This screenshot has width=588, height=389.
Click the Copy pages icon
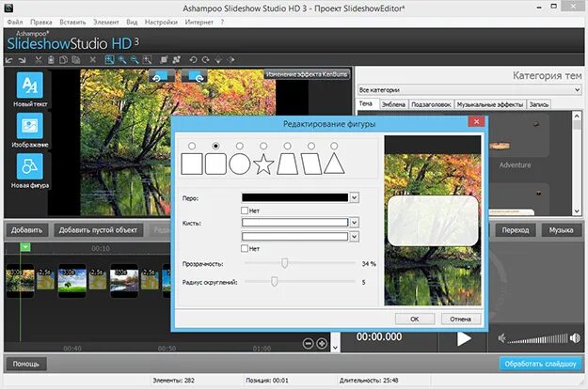coord(63,59)
